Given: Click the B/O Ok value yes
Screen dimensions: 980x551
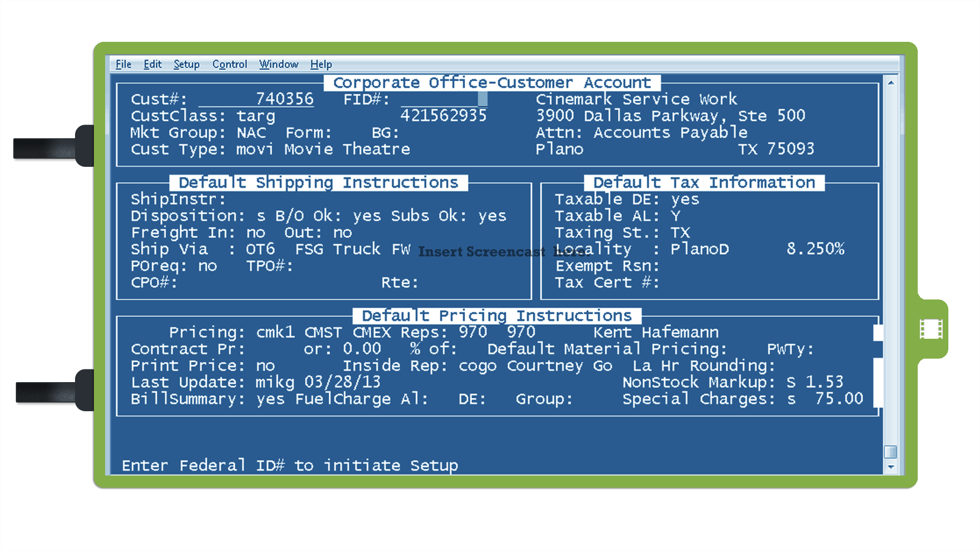Looking at the screenshot, I should (366, 216).
